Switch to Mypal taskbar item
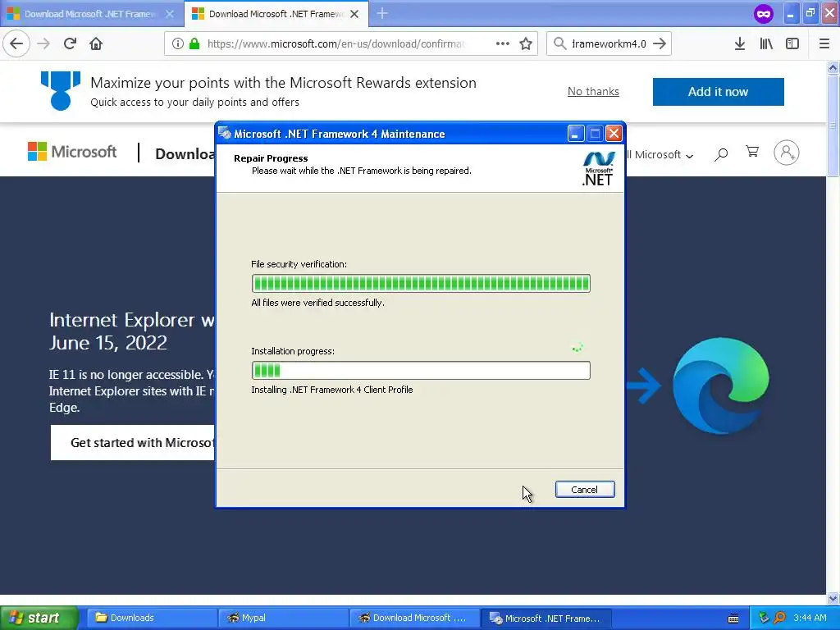 tap(283, 618)
